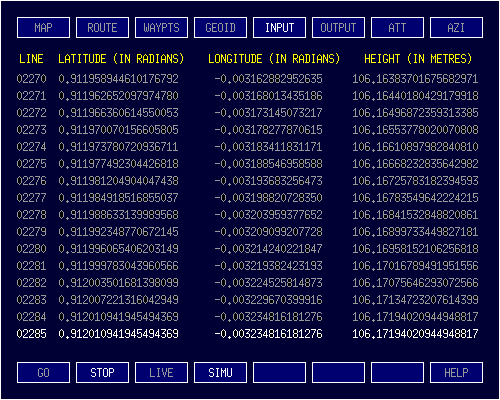Switch to the AZI tab
The height and width of the screenshot is (400, 500).
[456, 28]
